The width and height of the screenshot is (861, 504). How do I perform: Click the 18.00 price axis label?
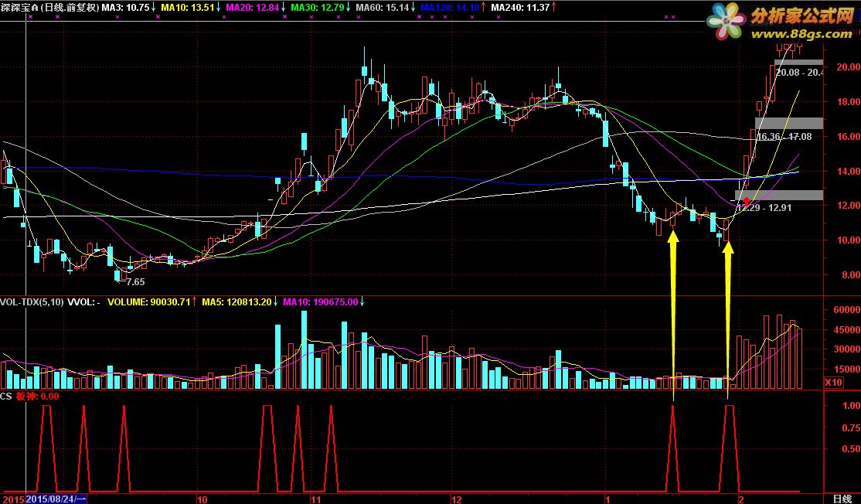(x=849, y=101)
